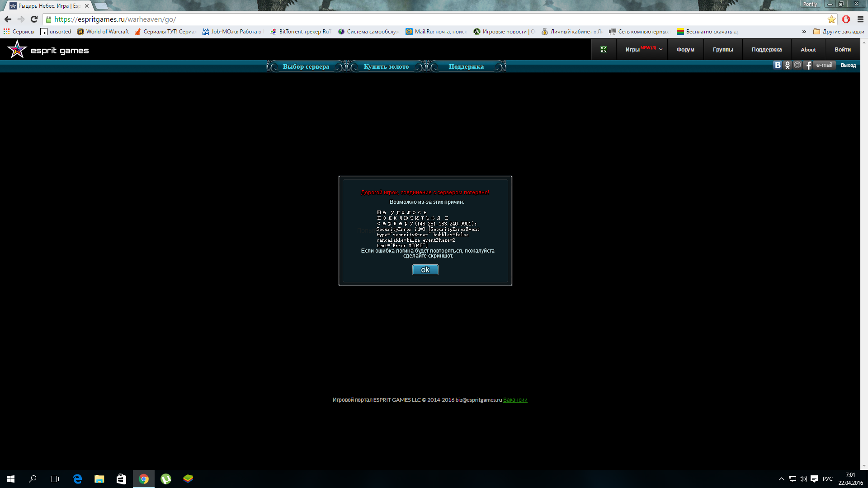
Task: Click the Купить золото button
Action: point(386,66)
